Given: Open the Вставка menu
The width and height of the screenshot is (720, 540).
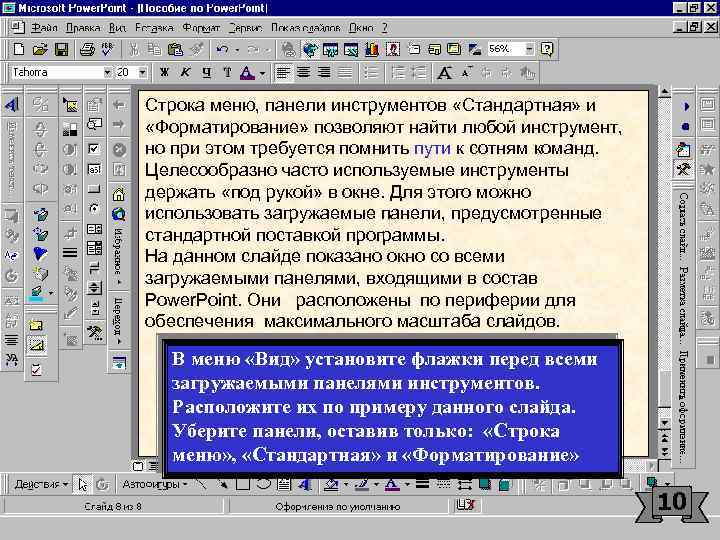Looking at the screenshot, I should [x=154, y=28].
